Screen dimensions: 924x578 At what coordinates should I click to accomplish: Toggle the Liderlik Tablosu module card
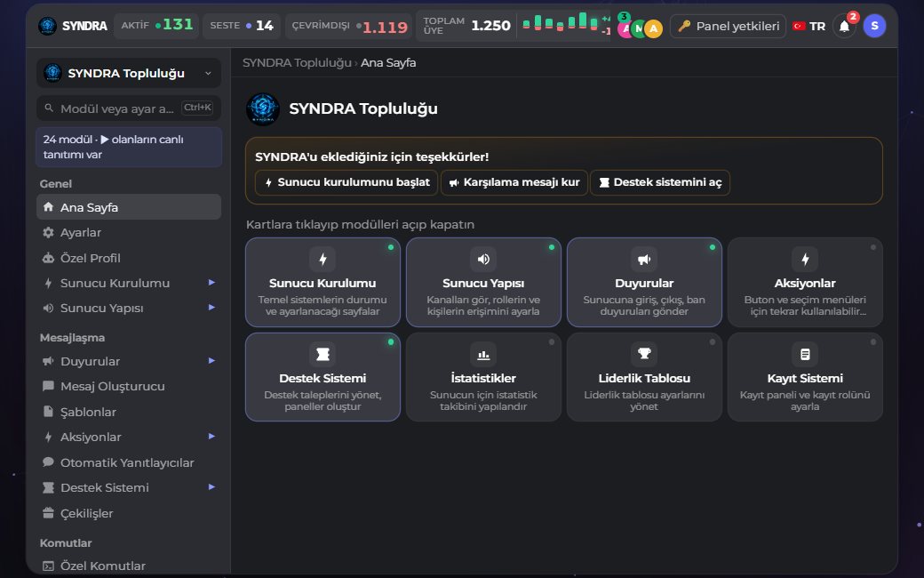click(644, 377)
